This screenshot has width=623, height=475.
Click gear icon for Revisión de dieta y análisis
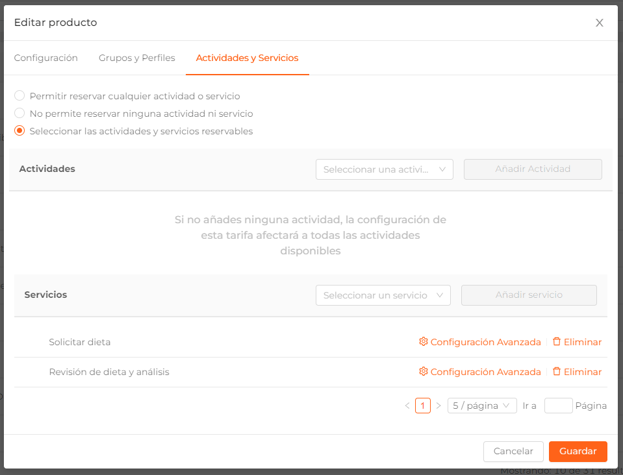[x=423, y=371]
